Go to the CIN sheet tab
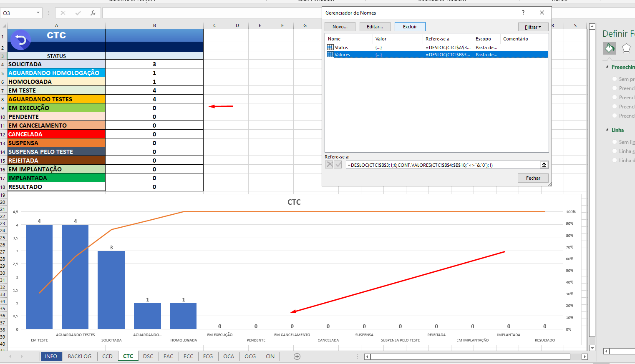635x364 pixels. [x=270, y=356]
